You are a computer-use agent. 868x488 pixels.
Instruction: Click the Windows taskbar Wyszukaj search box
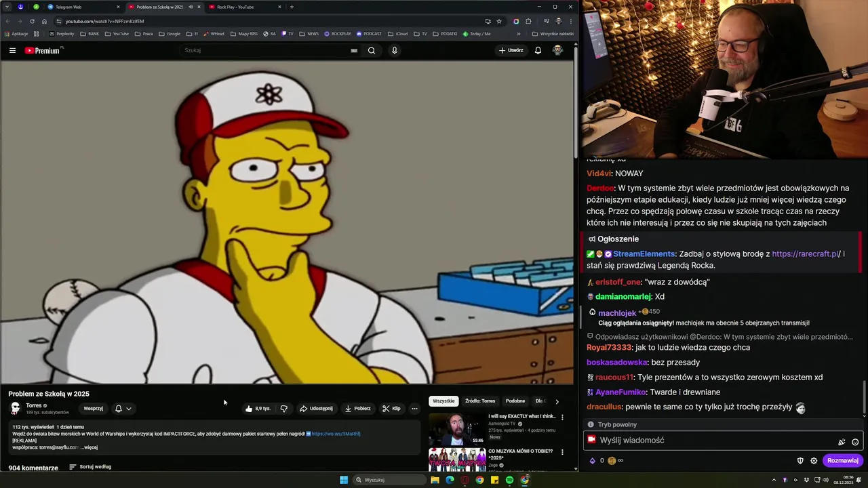pyautogui.click(x=391, y=480)
